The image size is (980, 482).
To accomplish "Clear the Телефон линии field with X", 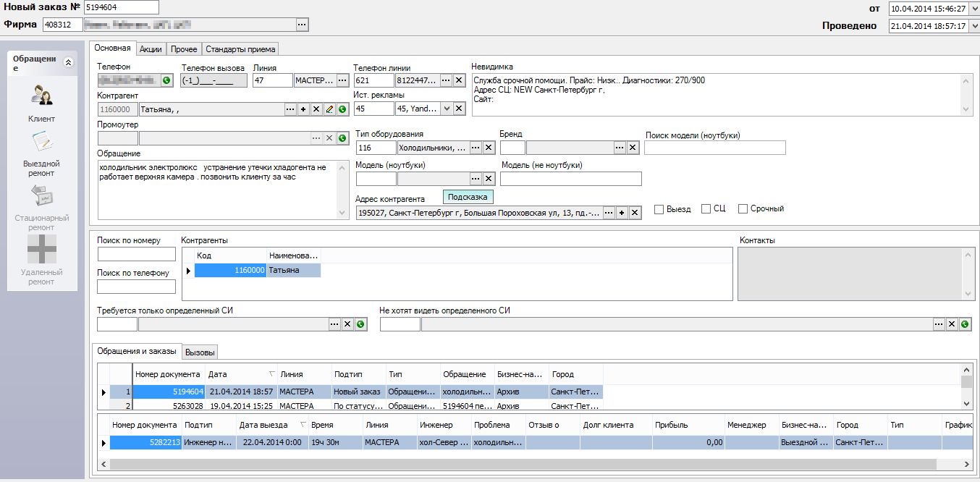I will [459, 80].
